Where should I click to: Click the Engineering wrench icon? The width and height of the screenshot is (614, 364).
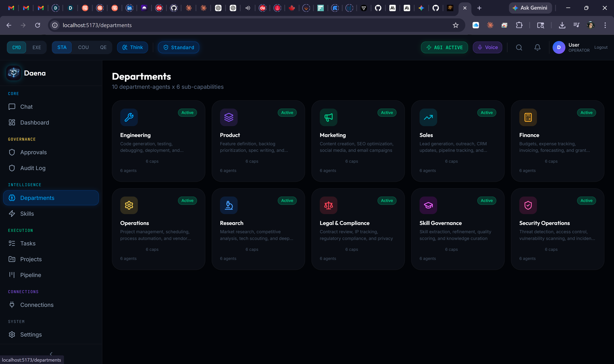(x=129, y=117)
